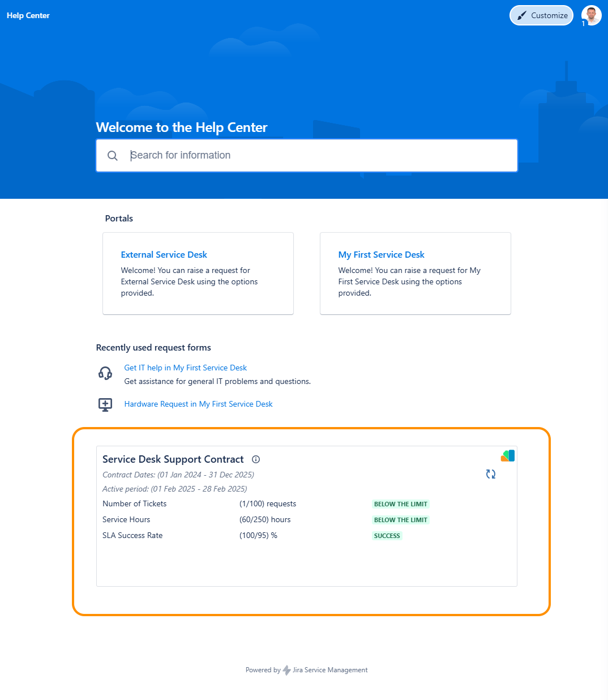The height and width of the screenshot is (700, 608).
Task: Click the SLA Success Rate SUCCESS badge
Action: tap(387, 536)
